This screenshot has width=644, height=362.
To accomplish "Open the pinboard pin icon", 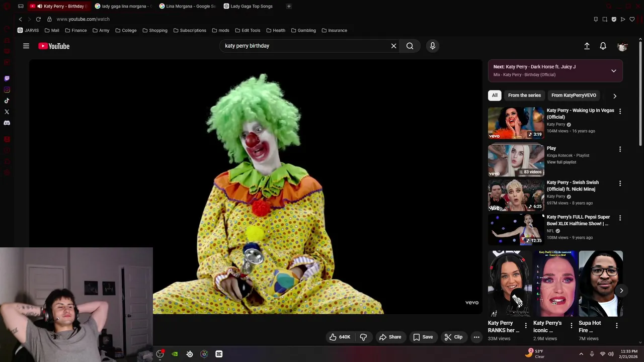I will pyautogui.click(x=596, y=19).
